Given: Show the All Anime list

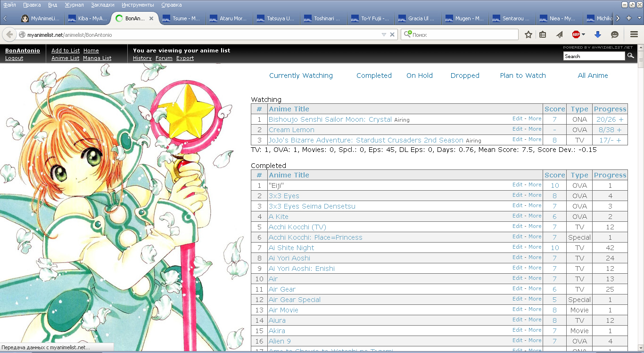Looking at the screenshot, I should (593, 76).
